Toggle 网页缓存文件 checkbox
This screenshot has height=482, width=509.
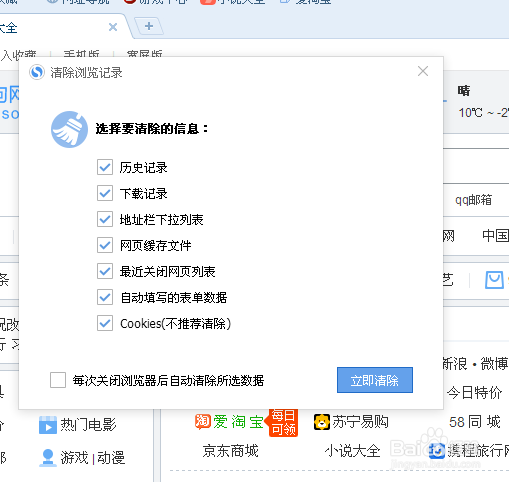(105, 245)
